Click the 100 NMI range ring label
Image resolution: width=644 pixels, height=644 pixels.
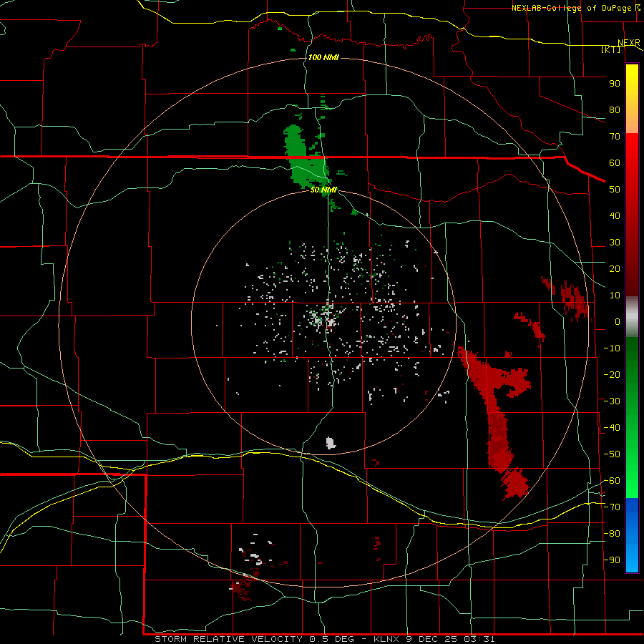pos(323,57)
